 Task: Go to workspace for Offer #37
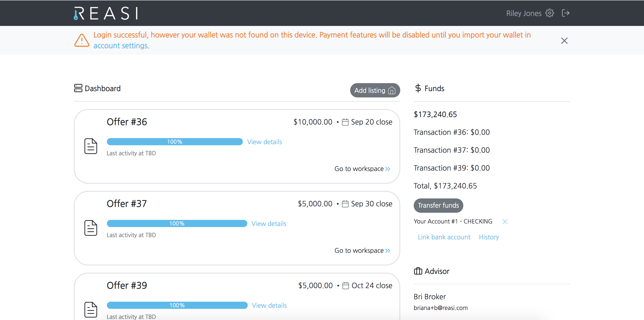(x=362, y=251)
